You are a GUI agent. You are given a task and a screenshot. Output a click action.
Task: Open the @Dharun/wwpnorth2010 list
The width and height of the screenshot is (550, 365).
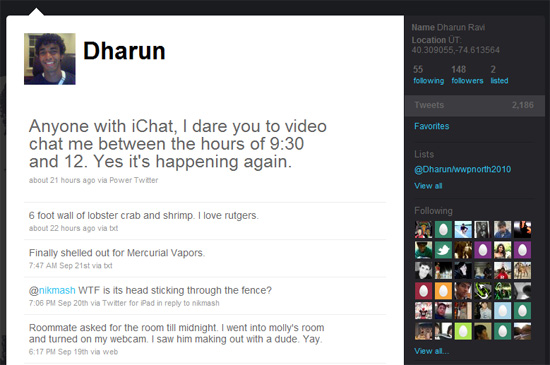462,170
